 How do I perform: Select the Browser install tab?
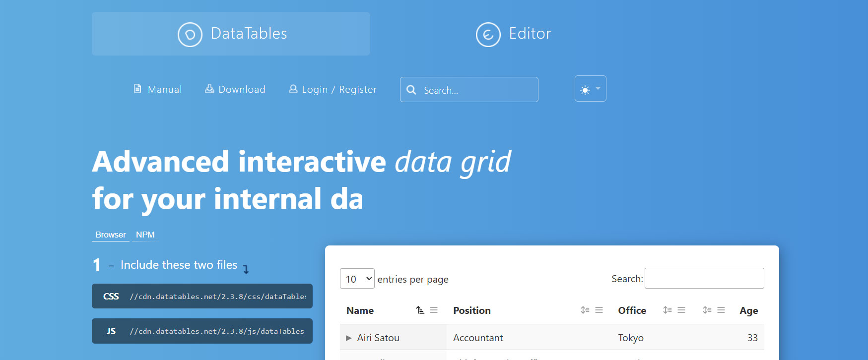[111, 235]
